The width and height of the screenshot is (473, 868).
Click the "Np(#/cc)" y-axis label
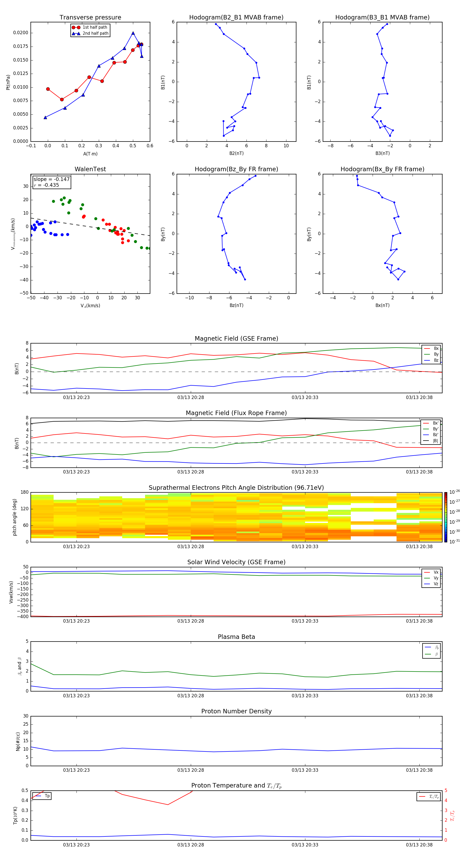(x=18, y=741)
